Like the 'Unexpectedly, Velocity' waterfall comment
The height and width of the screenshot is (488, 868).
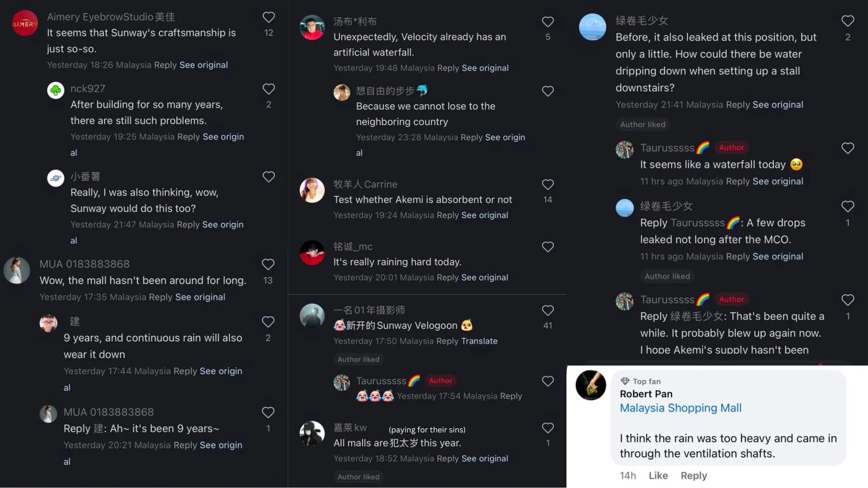547,22
